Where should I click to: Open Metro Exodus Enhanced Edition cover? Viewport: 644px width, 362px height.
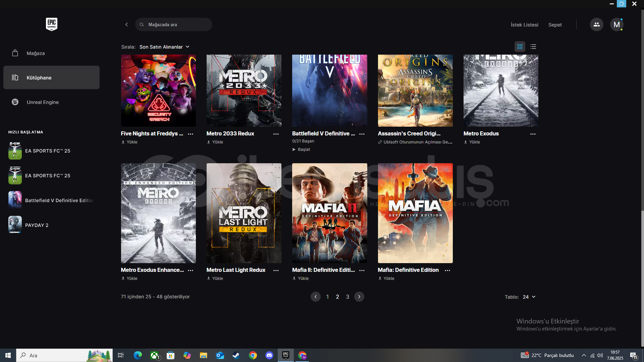158,213
